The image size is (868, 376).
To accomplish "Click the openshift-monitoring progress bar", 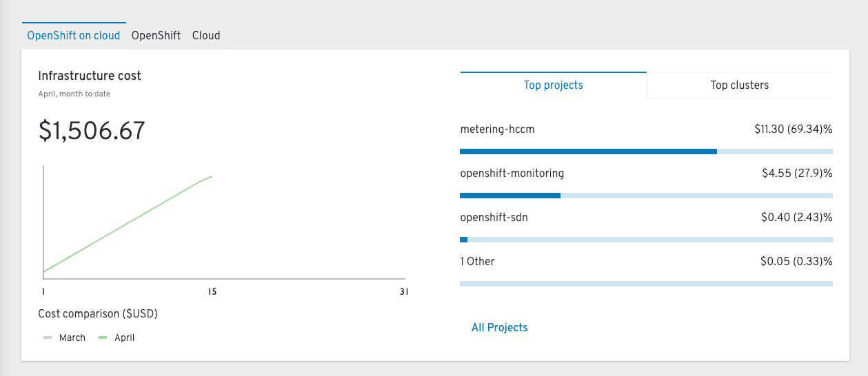I will tap(646, 196).
